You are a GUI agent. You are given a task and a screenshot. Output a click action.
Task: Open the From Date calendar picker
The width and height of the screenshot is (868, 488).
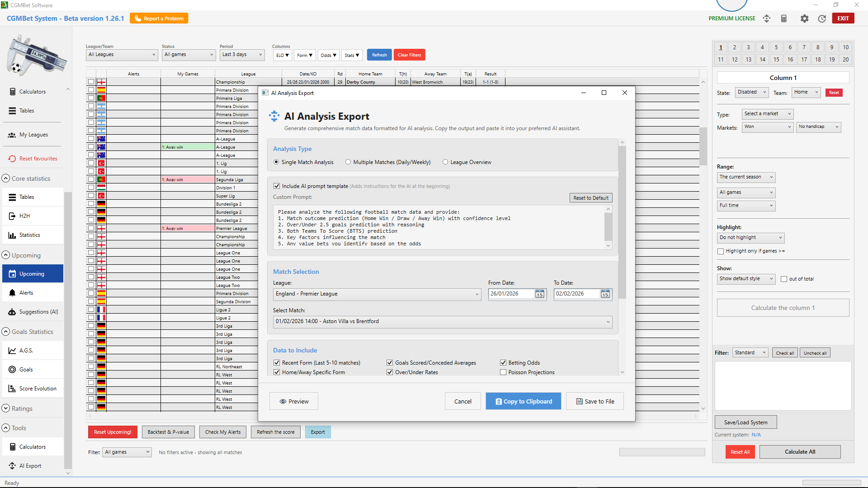point(539,294)
